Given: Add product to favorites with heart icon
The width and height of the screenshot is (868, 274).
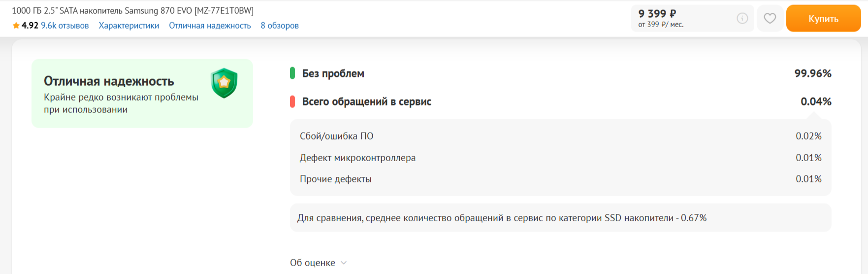Looking at the screenshot, I should coord(770,18).
